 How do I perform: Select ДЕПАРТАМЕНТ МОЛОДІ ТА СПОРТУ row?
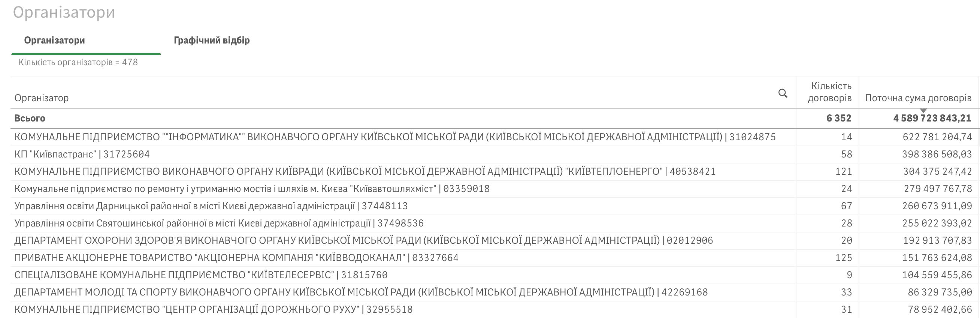[x=361, y=292]
